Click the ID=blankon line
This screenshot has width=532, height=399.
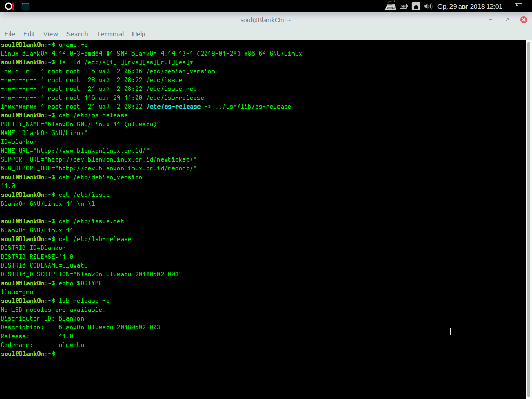tap(19, 142)
